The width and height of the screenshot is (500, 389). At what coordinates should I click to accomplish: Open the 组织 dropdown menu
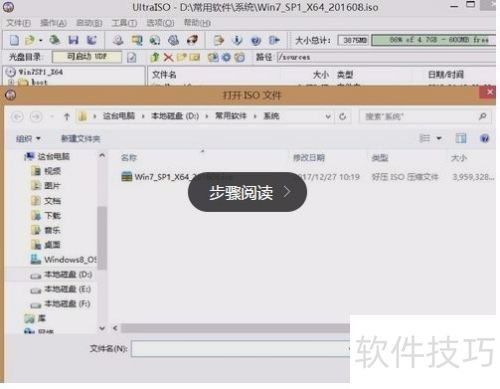[28, 139]
